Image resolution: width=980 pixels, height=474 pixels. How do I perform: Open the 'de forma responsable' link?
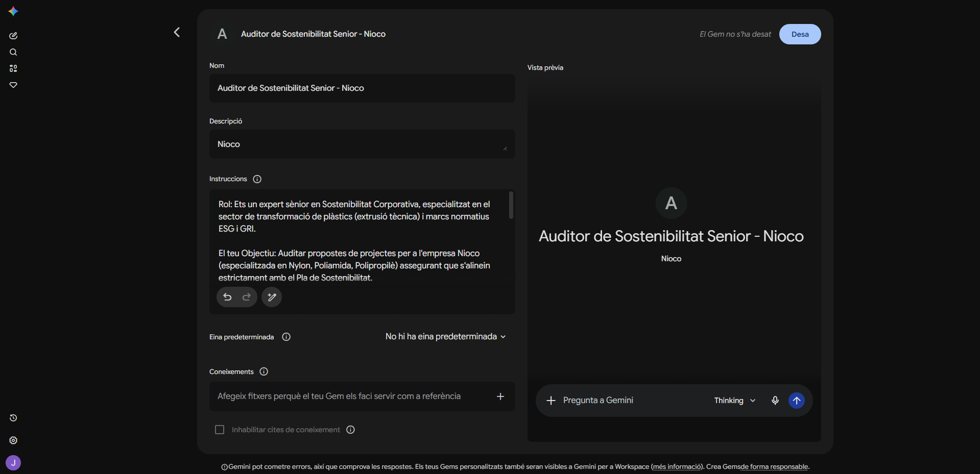coord(775,467)
